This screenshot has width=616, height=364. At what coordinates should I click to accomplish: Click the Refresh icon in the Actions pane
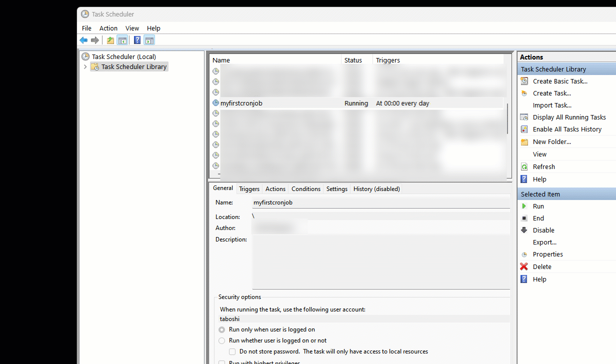pyautogui.click(x=523, y=166)
